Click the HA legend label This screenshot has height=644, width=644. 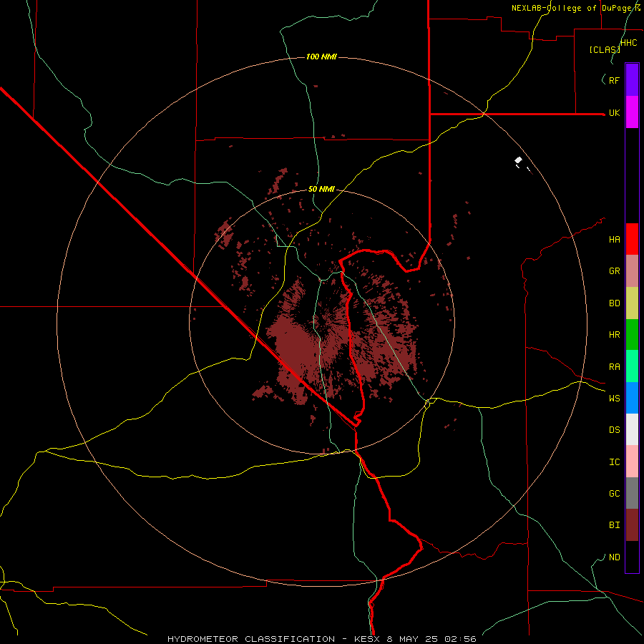click(x=615, y=240)
